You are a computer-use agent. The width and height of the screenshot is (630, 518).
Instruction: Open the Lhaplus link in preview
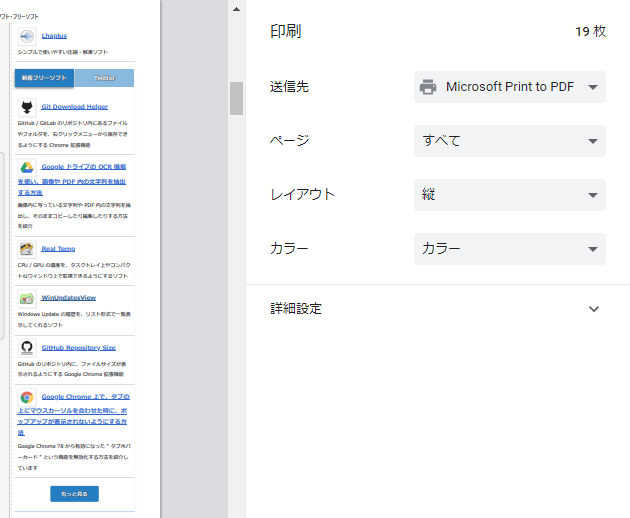[54, 36]
